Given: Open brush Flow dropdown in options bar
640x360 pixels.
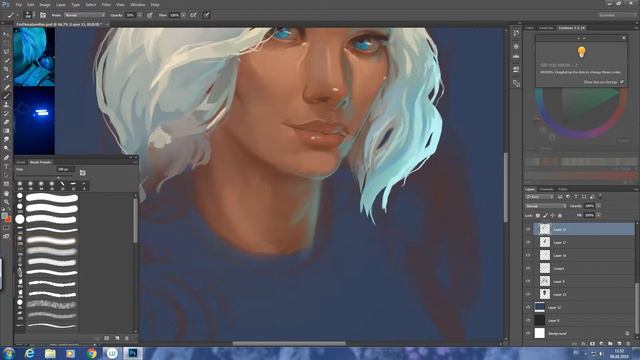Looking at the screenshot, I should coord(183,15).
